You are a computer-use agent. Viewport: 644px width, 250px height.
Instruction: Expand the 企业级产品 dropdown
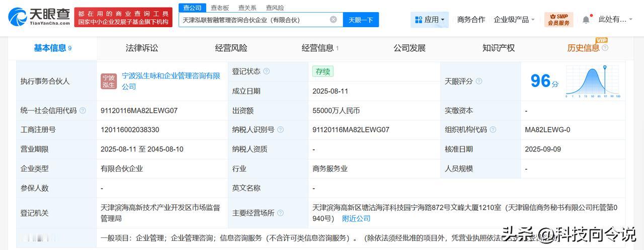(514, 20)
